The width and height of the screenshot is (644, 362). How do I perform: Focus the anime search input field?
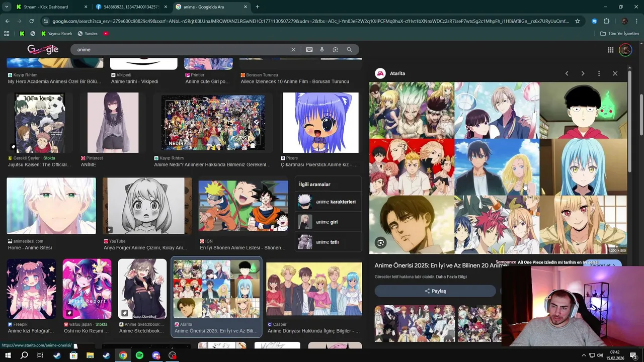click(x=181, y=50)
